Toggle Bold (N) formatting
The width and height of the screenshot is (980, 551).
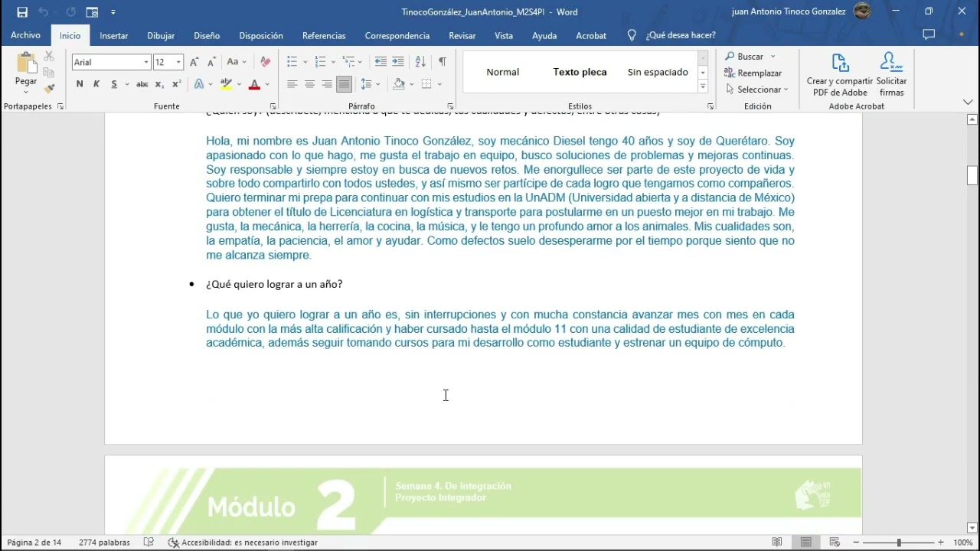(80, 84)
